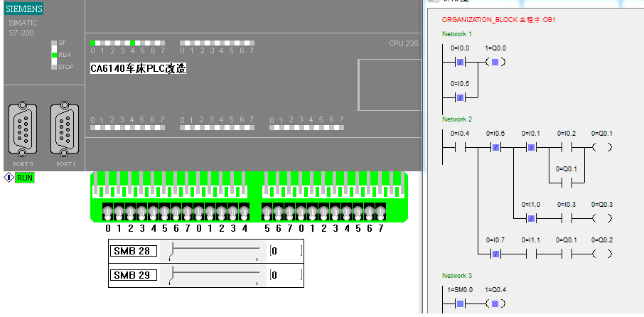Click the SF indicator LED
The image size is (644, 317).
[x=54, y=43]
